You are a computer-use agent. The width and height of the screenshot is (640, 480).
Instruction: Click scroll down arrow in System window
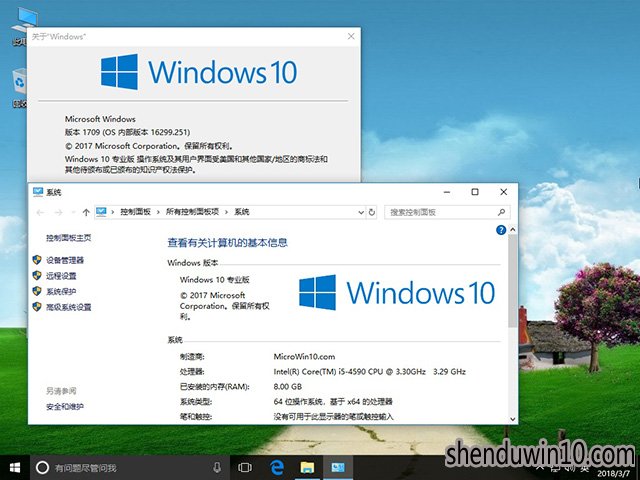[x=513, y=419]
